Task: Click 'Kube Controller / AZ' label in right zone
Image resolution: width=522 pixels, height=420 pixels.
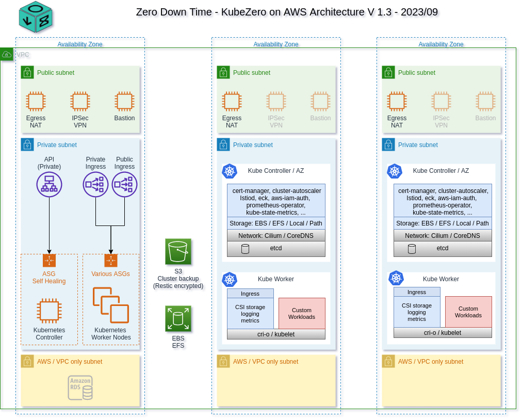Action: click(441, 171)
